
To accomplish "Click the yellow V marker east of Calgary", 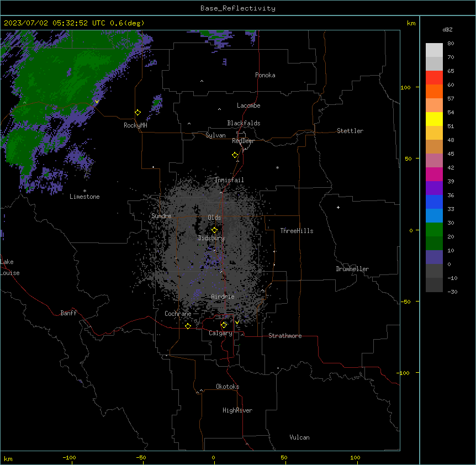I will (x=237, y=323).
